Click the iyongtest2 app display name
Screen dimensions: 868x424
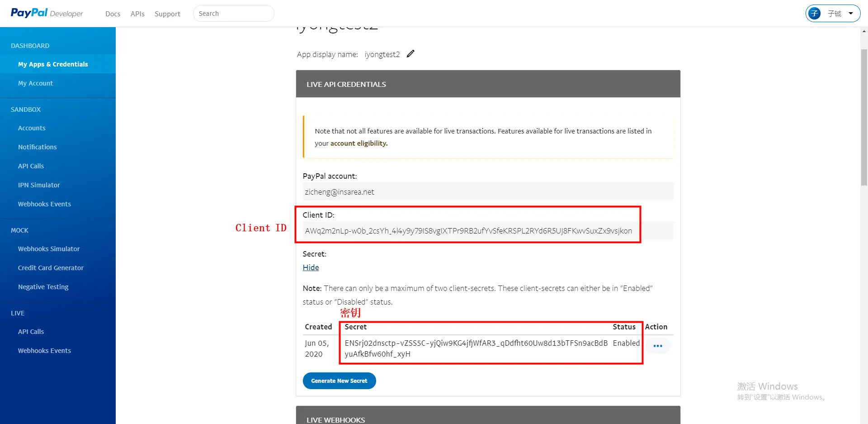[382, 54]
